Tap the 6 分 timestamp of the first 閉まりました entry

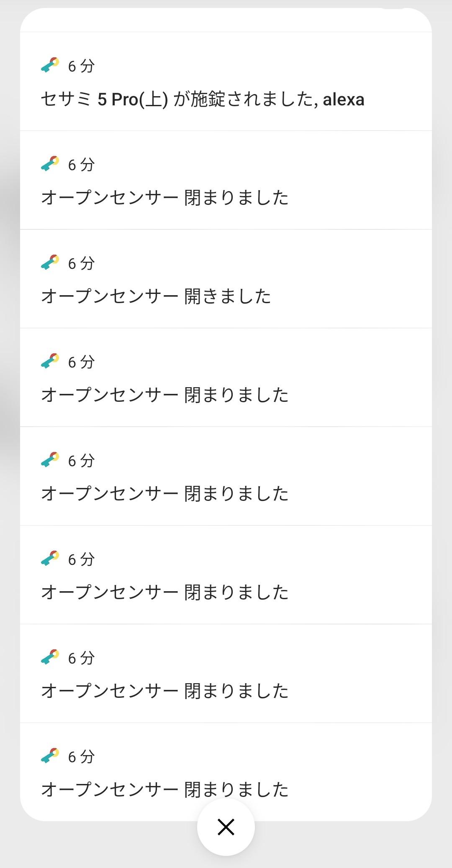coord(82,165)
